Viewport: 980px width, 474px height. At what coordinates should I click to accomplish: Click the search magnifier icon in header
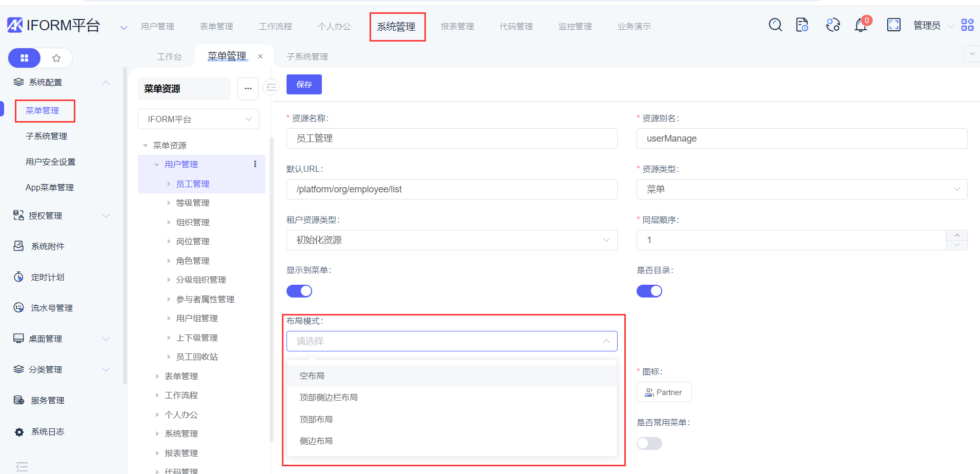(x=775, y=25)
